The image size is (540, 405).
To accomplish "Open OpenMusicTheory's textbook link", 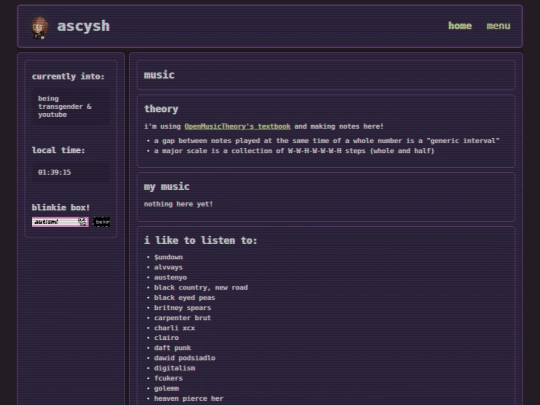I will point(237,126).
